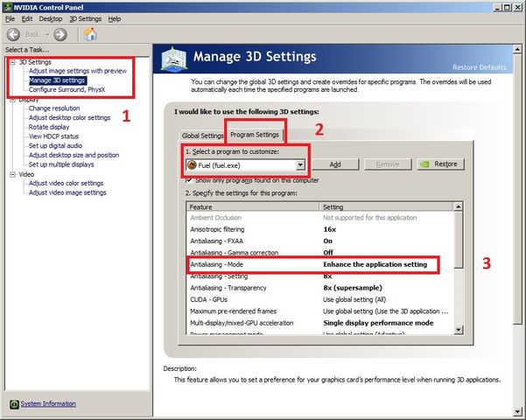Select Set up multiple displays task
Viewport: 526px width, 420px height.
[61, 164]
